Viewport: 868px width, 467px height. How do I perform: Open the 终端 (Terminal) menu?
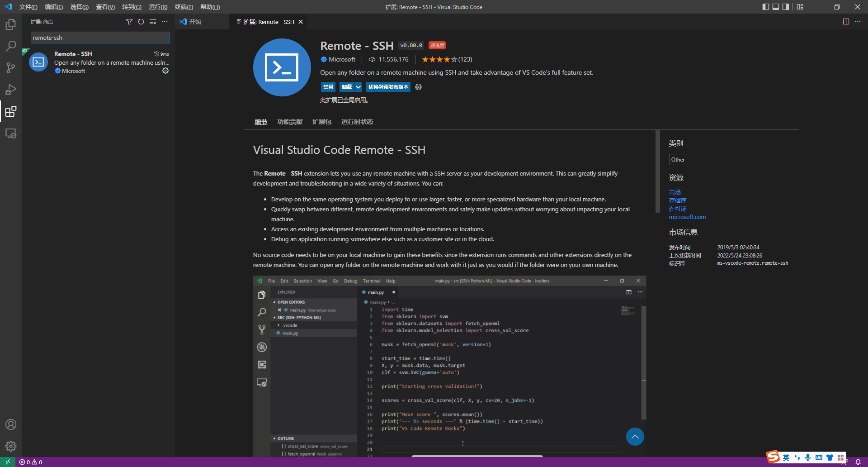pyautogui.click(x=184, y=7)
